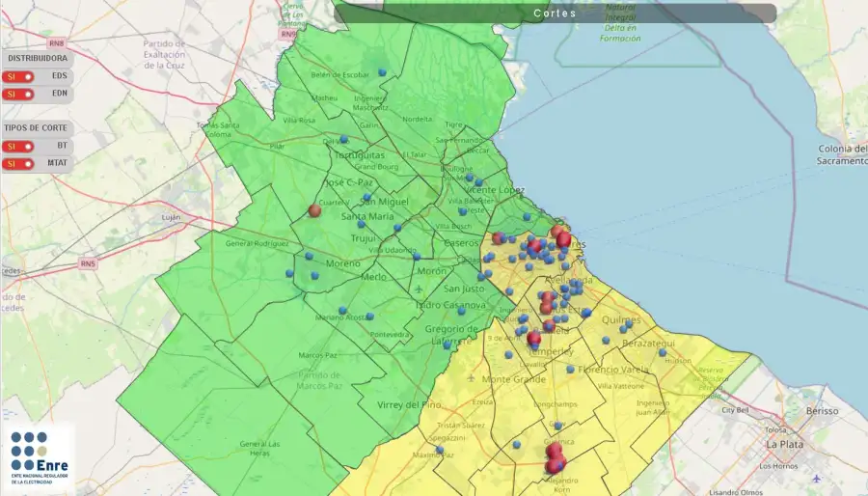Click the Pilar map label
Viewport: 868px width, 496px height.
tap(277, 147)
